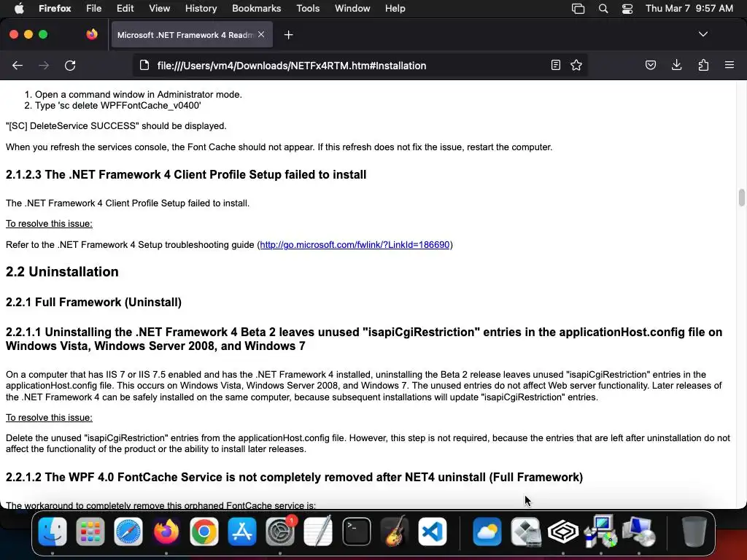Open the Tools menu
This screenshot has height=560, width=747.
308,9
